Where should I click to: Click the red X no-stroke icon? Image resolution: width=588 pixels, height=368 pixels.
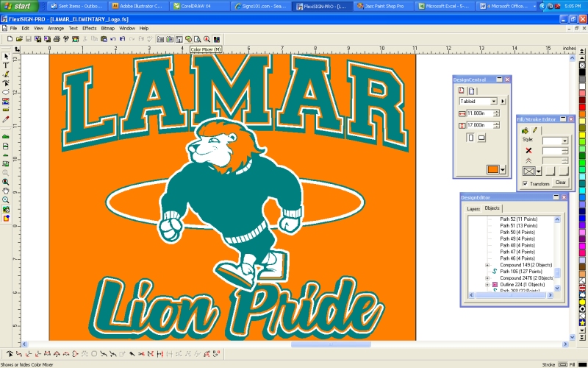point(528,151)
